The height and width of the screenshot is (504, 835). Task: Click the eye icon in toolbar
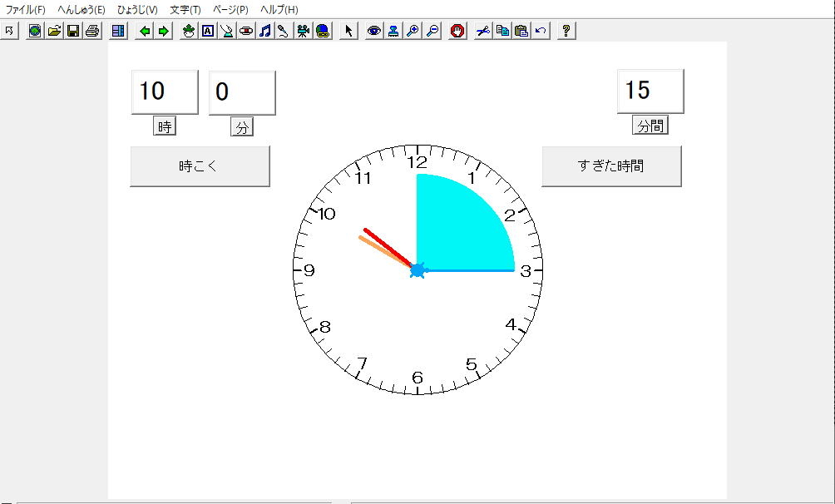click(x=374, y=31)
